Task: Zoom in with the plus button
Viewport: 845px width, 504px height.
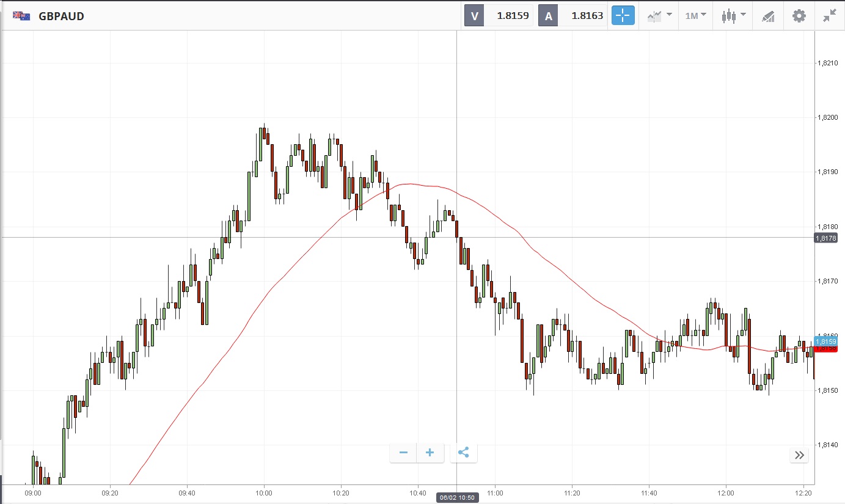Action: click(x=430, y=453)
